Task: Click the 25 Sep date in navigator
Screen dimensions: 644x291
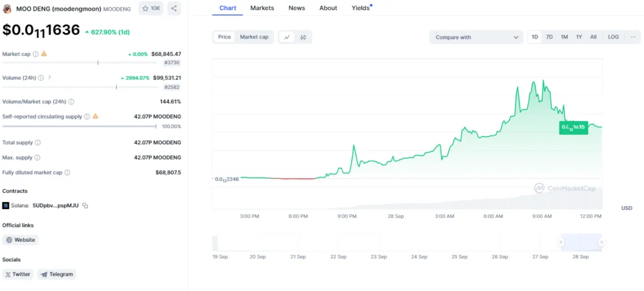Action: (x=460, y=257)
